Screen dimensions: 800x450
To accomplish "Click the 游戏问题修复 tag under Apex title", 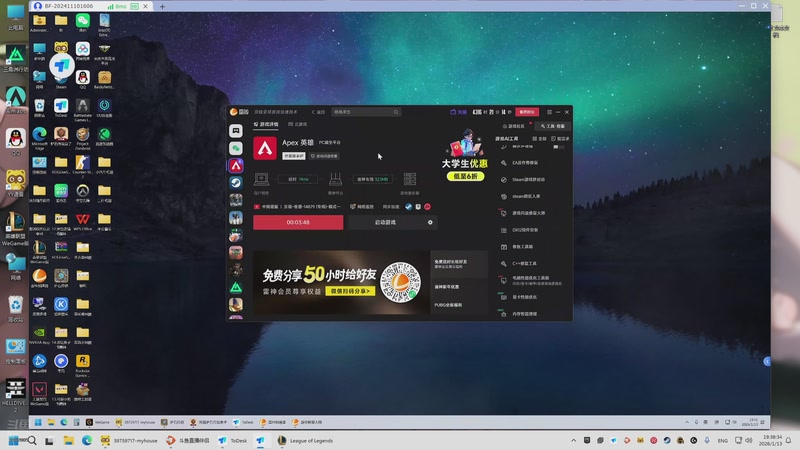I will coord(324,156).
